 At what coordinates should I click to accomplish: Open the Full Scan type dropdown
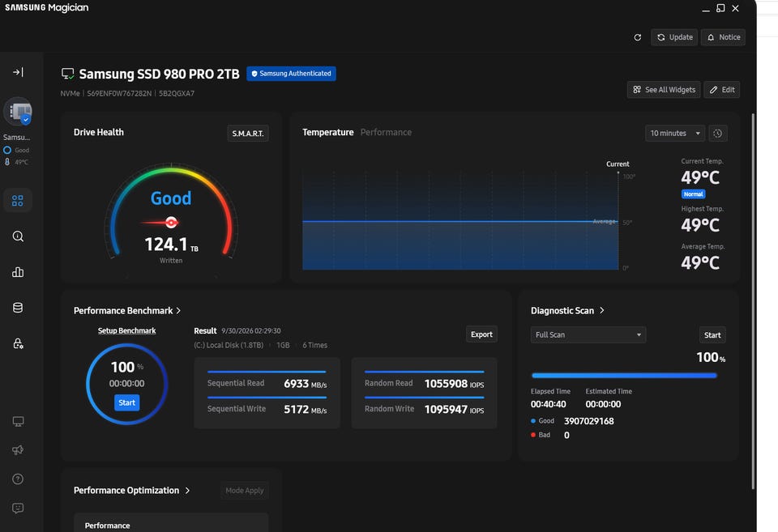(x=588, y=334)
